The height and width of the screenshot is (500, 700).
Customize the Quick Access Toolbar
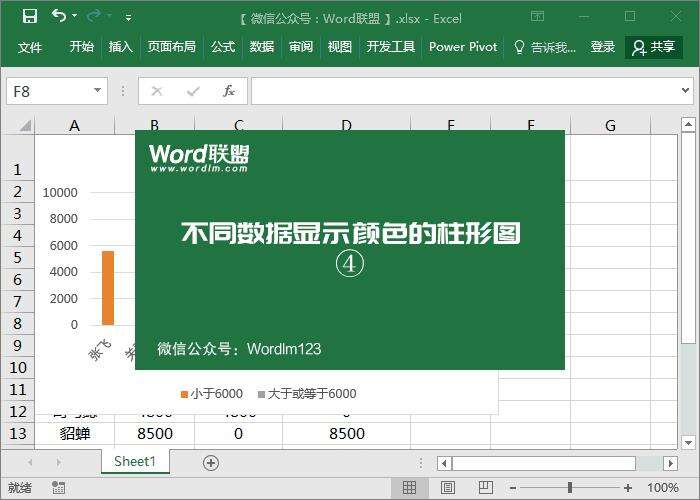129,18
